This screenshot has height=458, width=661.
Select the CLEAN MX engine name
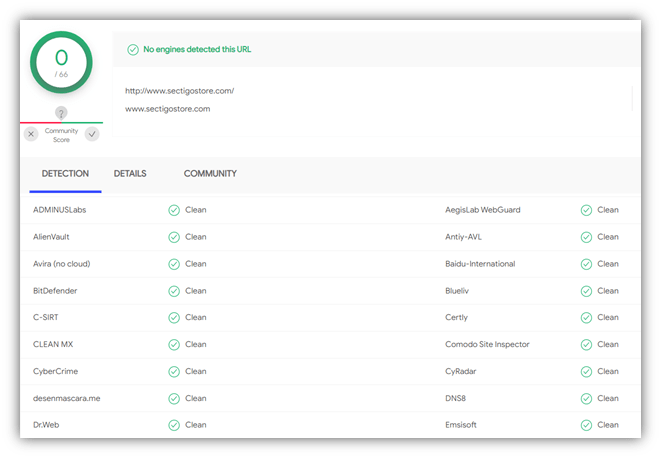(53, 344)
